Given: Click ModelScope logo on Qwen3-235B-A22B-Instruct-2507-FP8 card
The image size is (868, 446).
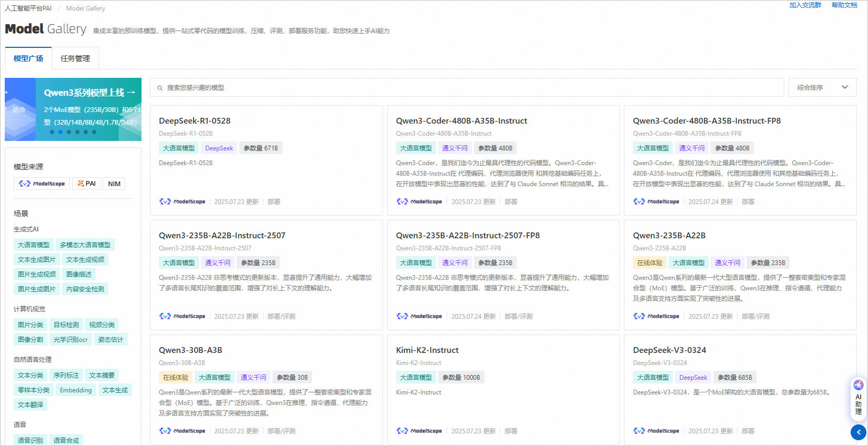Looking at the screenshot, I should [x=419, y=316].
